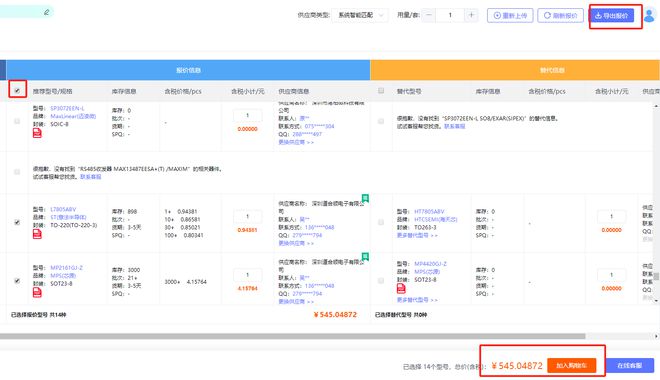Check the substitute HT7805ABV row checkbox
Image resolution: width=660 pixels, height=380 pixels.
click(381, 222)
